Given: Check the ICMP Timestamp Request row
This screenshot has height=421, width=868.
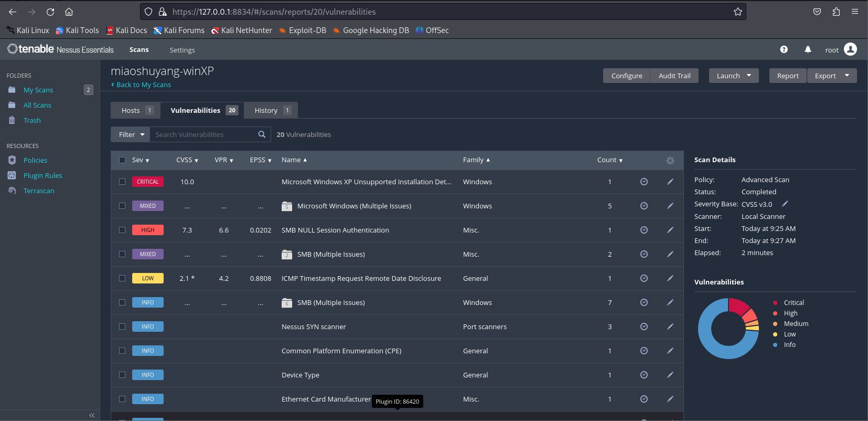Looking at the screenshot, I should tap(122, 278).
